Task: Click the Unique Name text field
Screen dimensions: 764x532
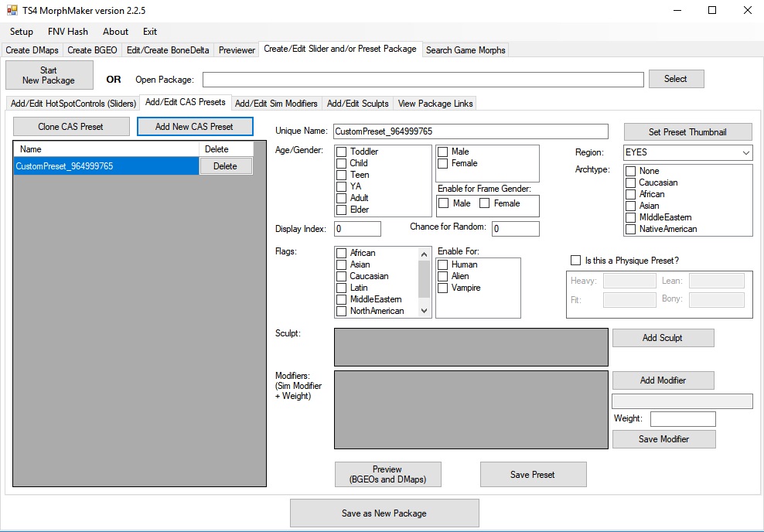Action: click(470, 132)
